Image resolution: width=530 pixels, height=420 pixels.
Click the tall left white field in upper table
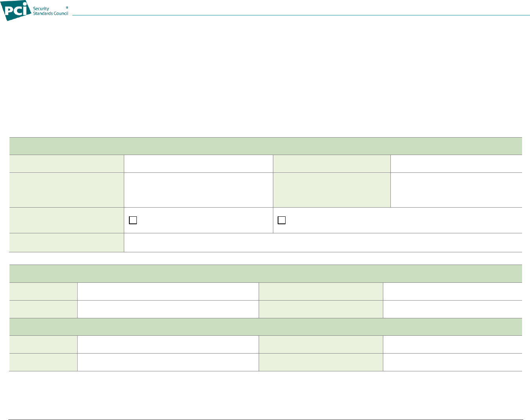tap(198, 190)
